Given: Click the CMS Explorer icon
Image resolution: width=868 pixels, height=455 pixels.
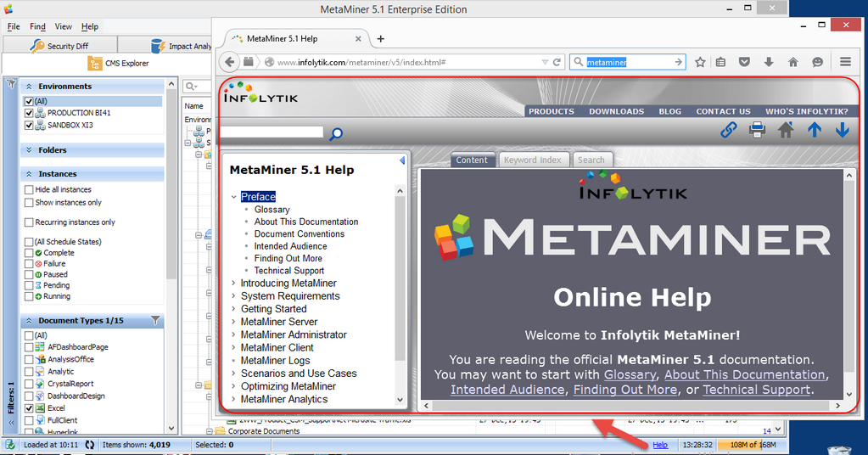Looking at the screenshot, I should [x=95, y=63].
